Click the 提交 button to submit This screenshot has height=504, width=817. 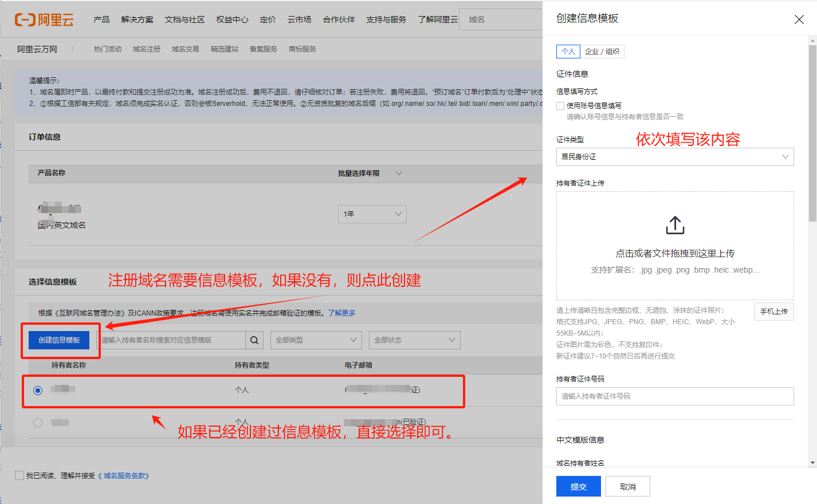pyautogui.click(x=578, y=486)
